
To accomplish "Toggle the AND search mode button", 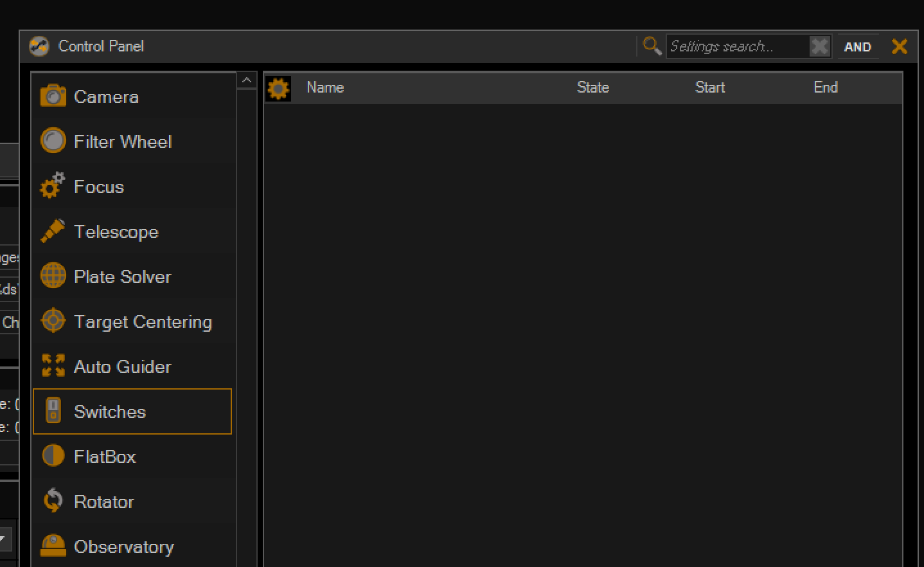I will [x=857, y=47].
